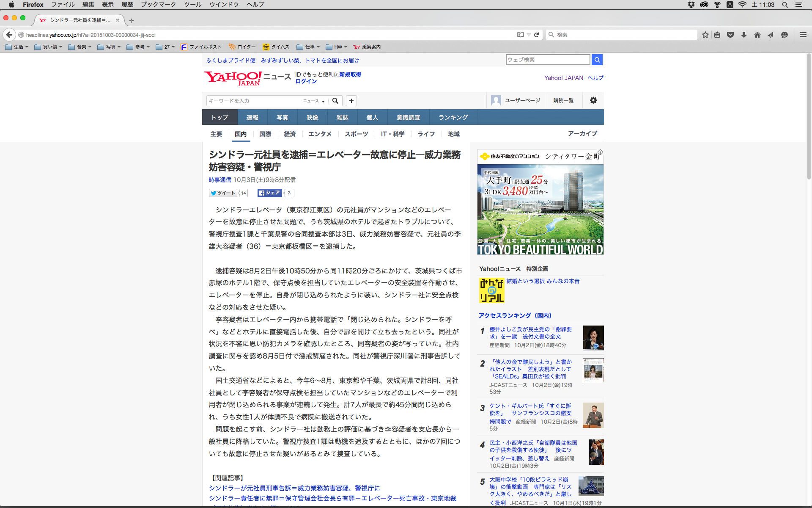The image size is (812, 508).
Task: Select the 経済 category tab
Action: click(290, 134)
